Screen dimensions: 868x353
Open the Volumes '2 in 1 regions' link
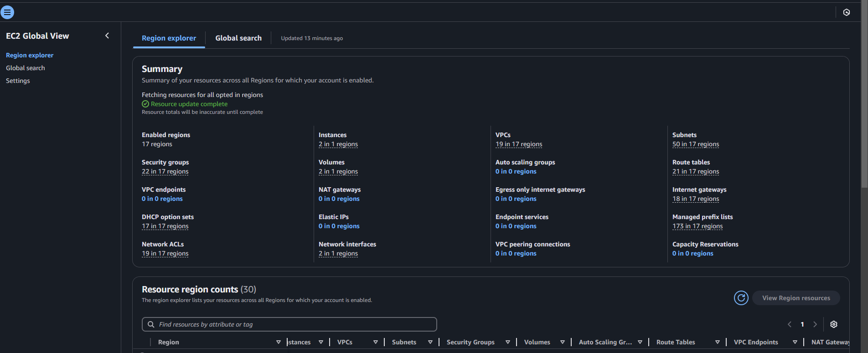click(338, 171)
